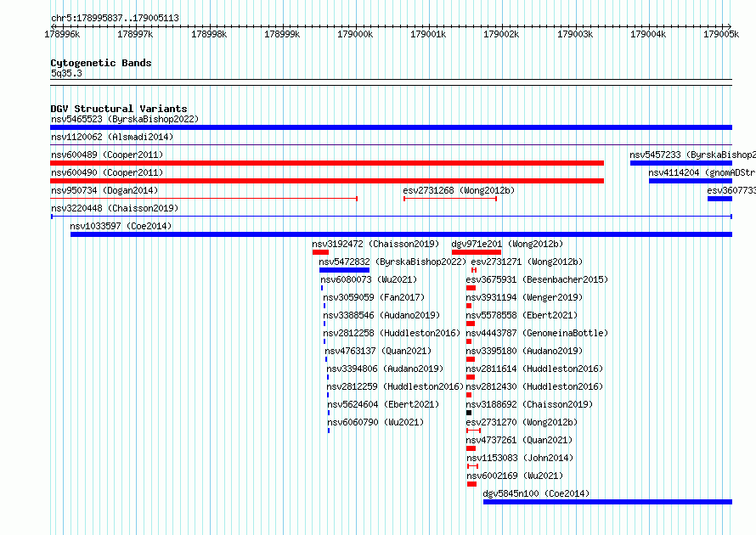Image resolution: width=756 pixels, height=535 pixels.
Task: Open nsv2812430 (Huddleston2016) label
Action: point(534,386)
